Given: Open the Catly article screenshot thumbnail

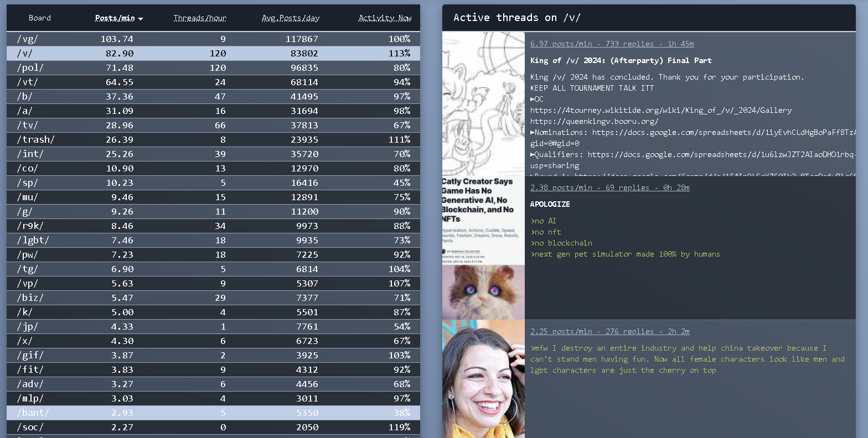Looking at the screenshot, I should click(483, 248).
